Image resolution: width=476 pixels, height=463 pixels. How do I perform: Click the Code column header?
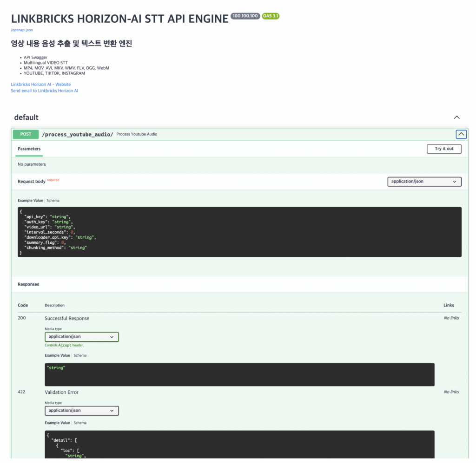point(23,305)
